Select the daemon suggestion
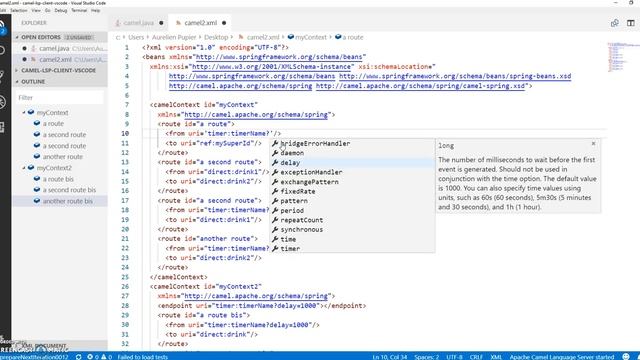640x360 pixels. [x=352, y=153]
